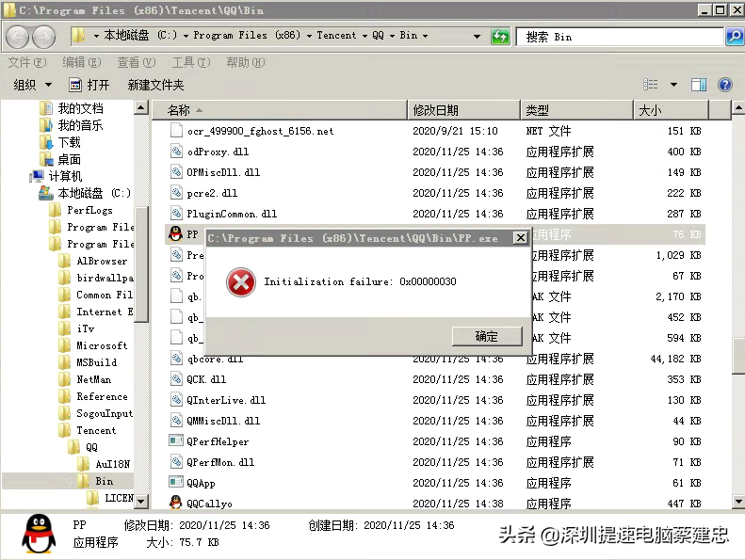The image size is (745, 560).
Task: Click the 打开 toolbar button
Action: click(89, 85)
